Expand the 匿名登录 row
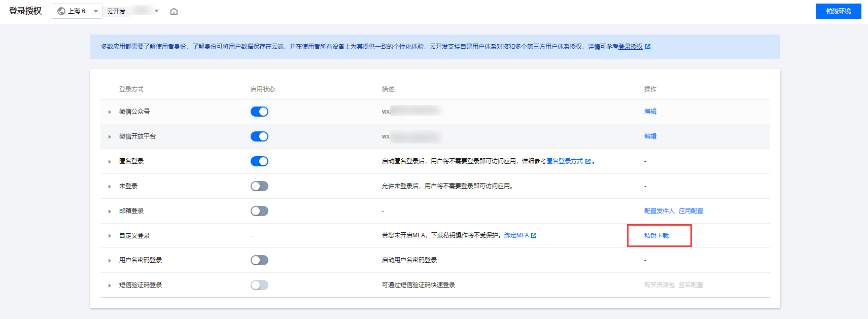The width and height of the screenshot is (868, 319). point(110,162)
